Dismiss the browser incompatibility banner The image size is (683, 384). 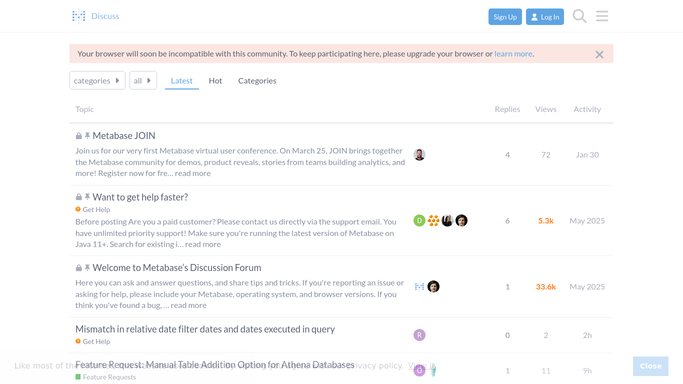tap(599, 54)
